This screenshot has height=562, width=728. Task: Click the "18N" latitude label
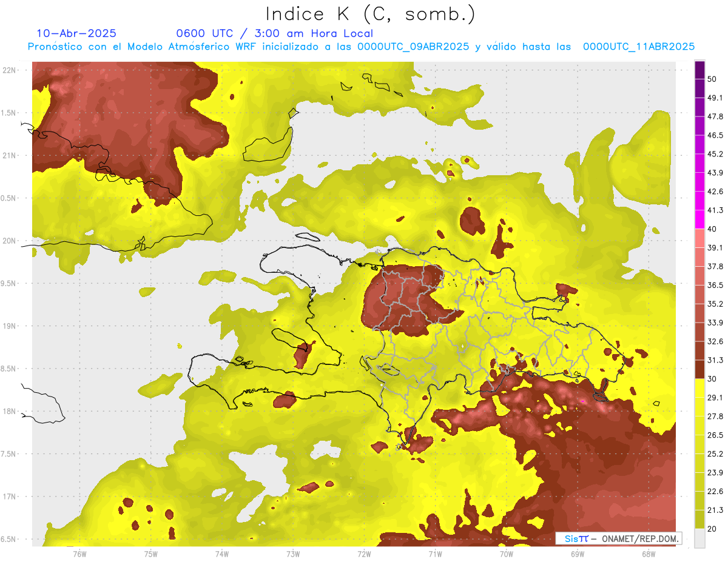(10, 411)
